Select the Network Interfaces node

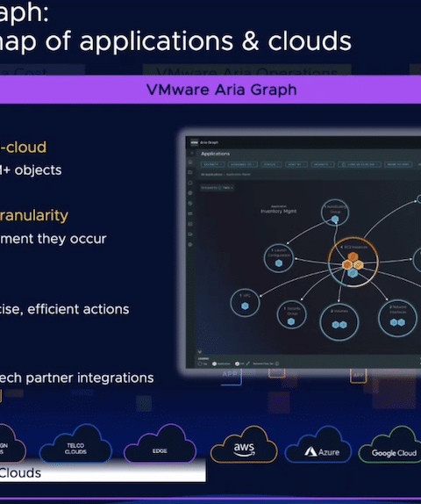(397, 318)
